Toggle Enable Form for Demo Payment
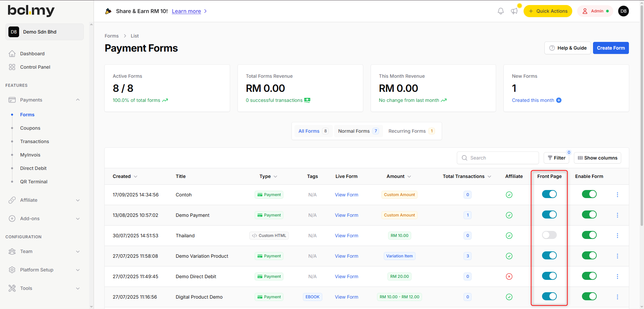644x309 pixels. click(x=589, y=214)
